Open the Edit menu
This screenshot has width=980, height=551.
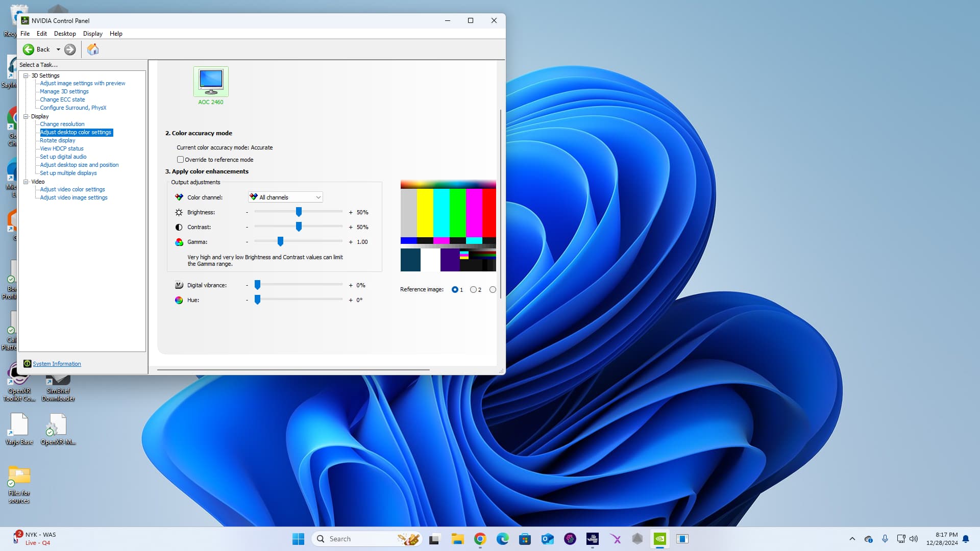coord(42,34)
